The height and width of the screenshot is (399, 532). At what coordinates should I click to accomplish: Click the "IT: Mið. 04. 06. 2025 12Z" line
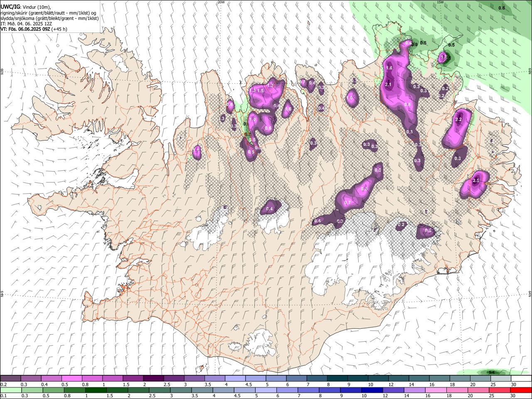[25, 24]
